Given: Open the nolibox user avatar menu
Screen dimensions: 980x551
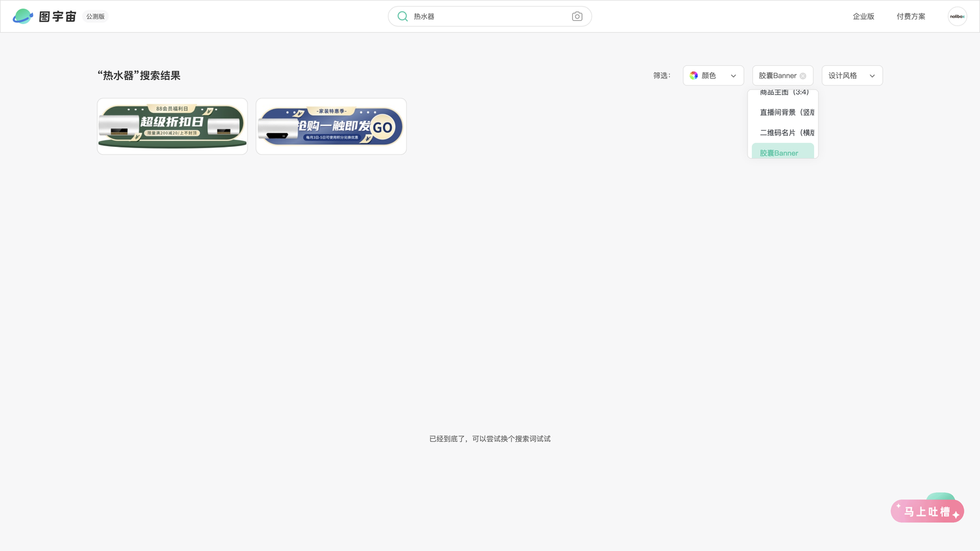Looking at the screenshot, I should point(957,16).
